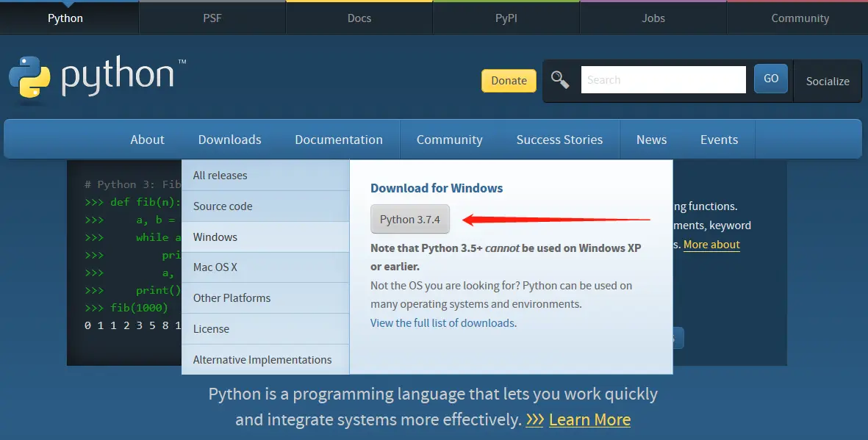
Task: Go to the PyPI top tab
Action: tap(506, 18)
